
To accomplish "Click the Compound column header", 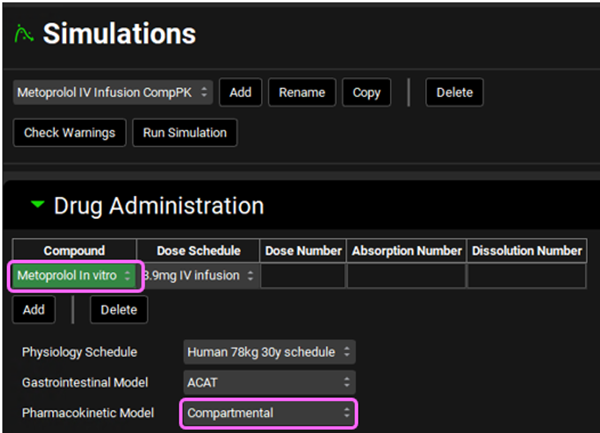I will point(75,250).
